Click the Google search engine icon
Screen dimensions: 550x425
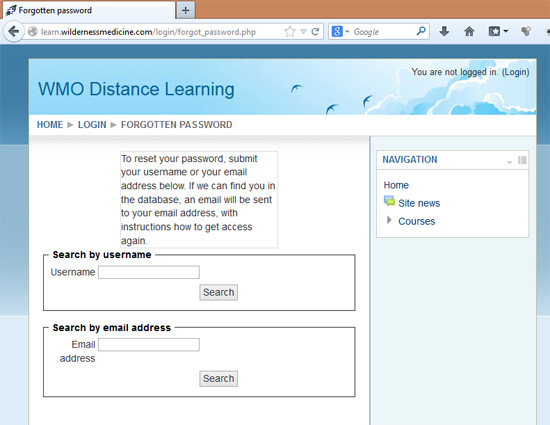(x=337, y=32)
